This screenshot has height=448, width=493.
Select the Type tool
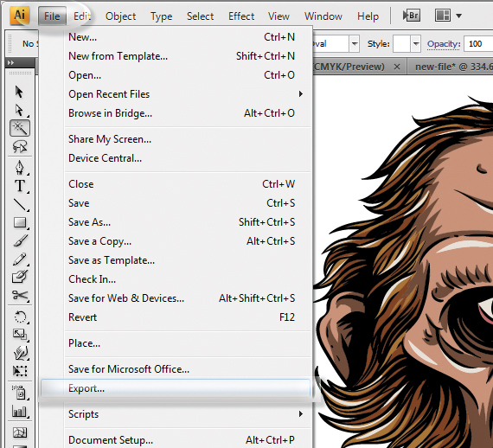pos(20,185)
